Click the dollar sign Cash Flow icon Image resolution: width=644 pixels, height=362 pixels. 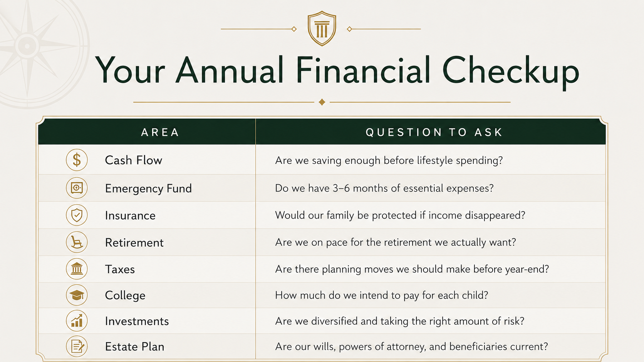[77, 160]
